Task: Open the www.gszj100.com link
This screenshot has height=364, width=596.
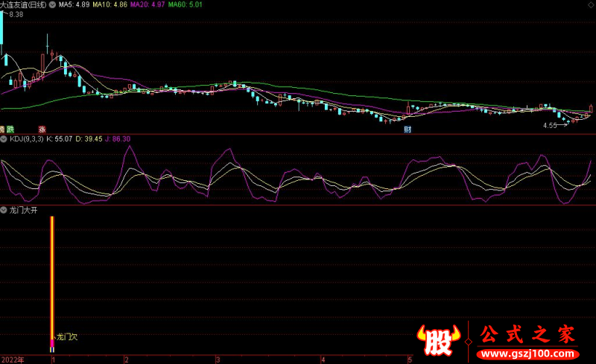Action: (528, 351)
